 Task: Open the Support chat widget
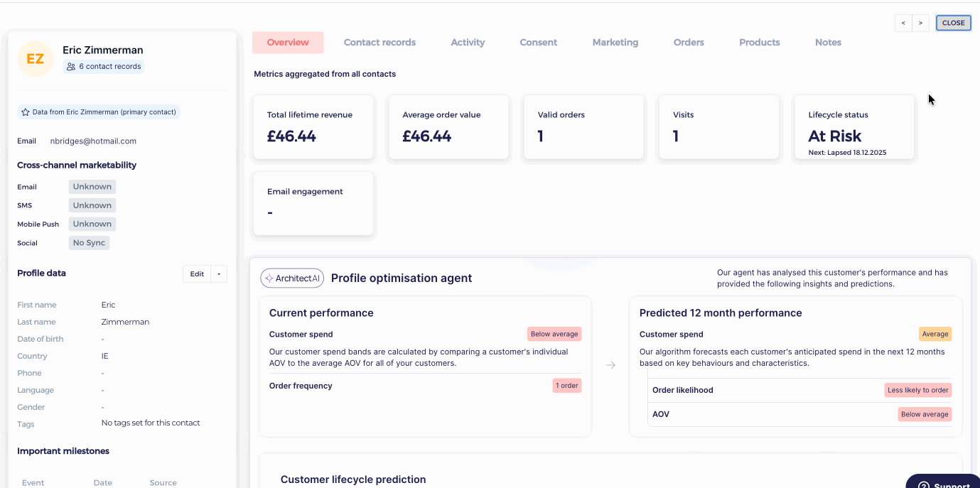click(944, 482)
